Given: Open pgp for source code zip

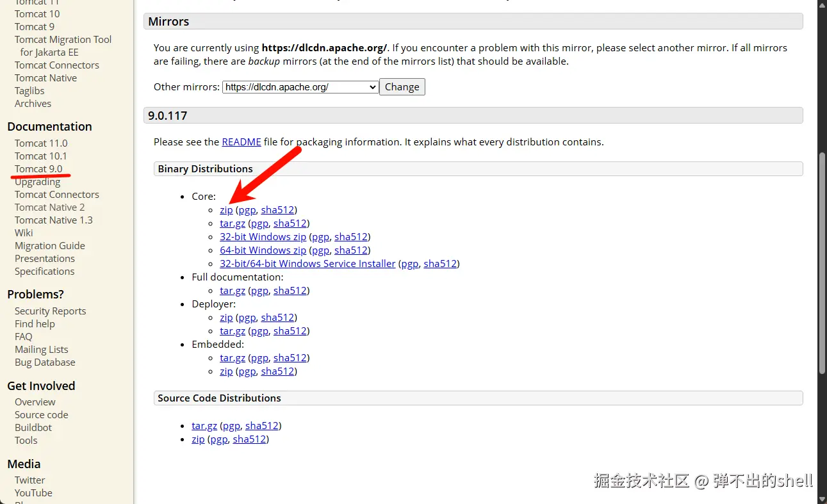Looking at the screenshot, I should [x=219, y=439].
